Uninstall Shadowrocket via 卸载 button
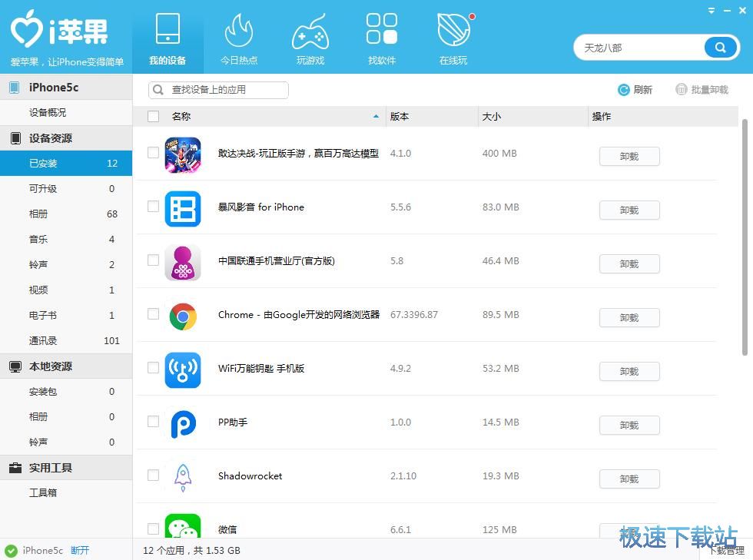The image size is (753, 560). 629,479
